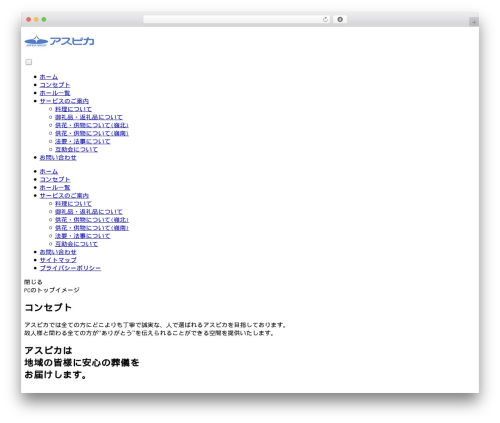Open the プライバシーポリシー link

point(70,268)
